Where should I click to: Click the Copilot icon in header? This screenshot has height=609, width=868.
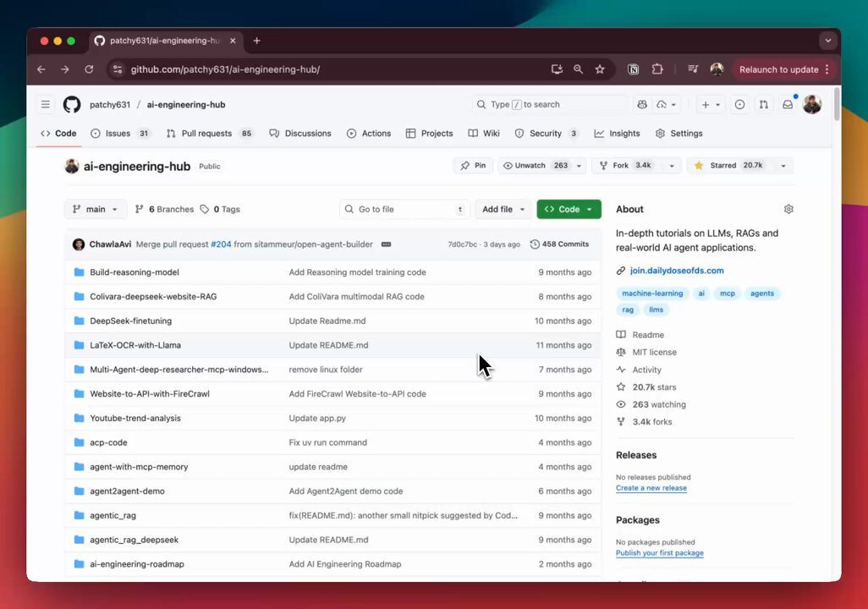[x=642, y=104]
